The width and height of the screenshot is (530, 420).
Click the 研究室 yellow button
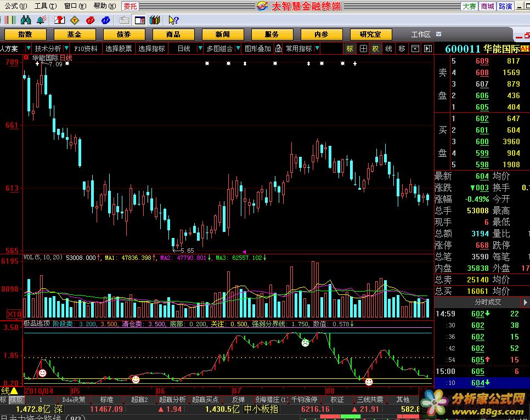(x=371, y=34)
